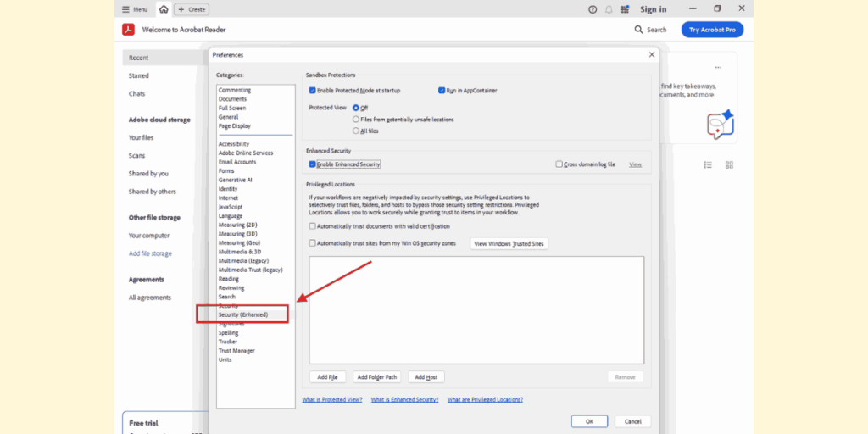This screenshot has height=434, width=868.
Task: Click the Add Host button
Action: [x=426, y=377]
